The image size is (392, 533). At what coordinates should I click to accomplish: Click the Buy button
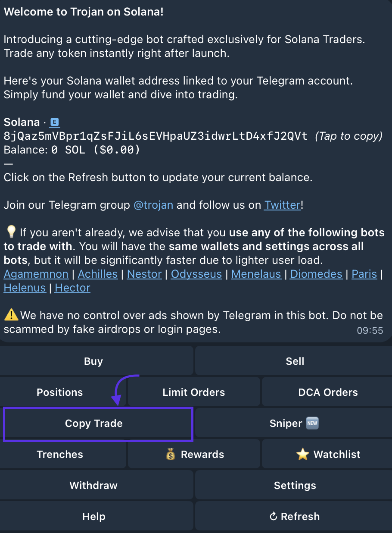coord(93,361)
